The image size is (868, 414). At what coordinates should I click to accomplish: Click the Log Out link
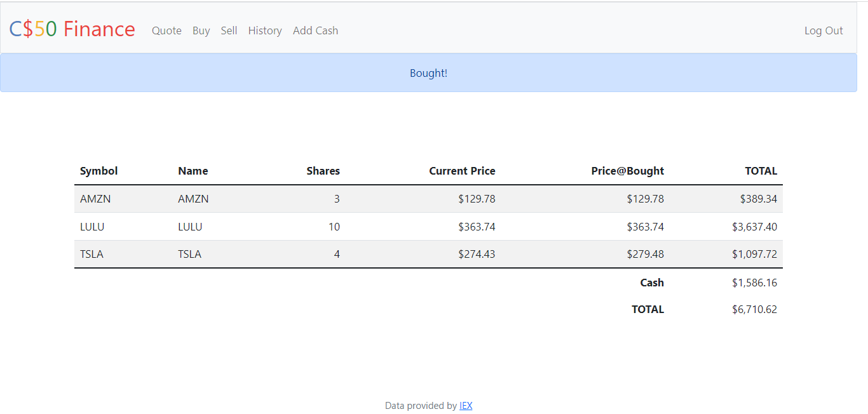pyautogui.click(x=824, y=30)
